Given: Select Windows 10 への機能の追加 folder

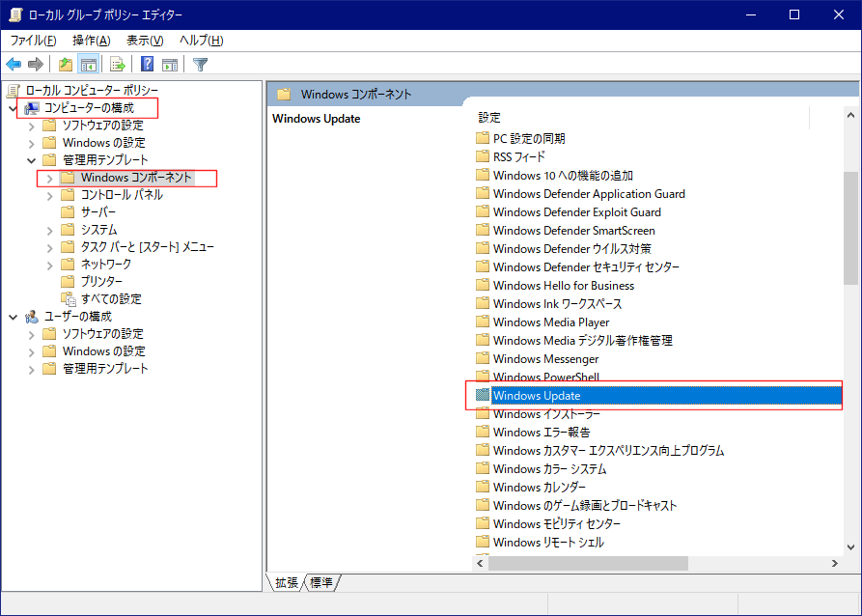Looking at the screenshot, I should [x=563, y=176].
